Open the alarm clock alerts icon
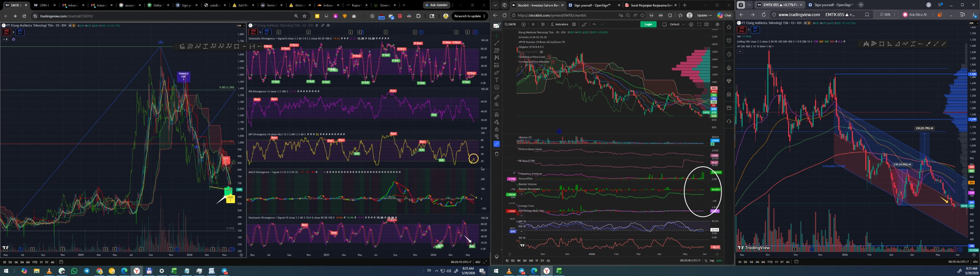 729,40
